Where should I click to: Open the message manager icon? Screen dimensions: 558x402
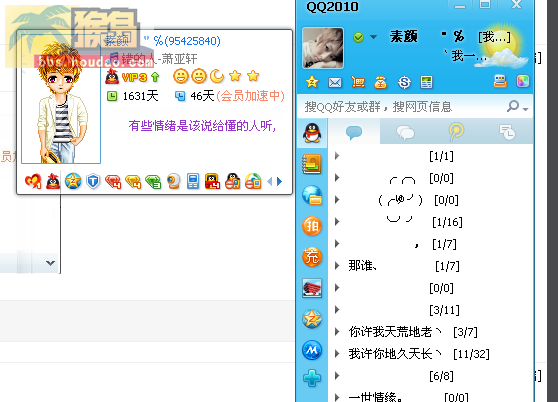tap(500, 81)
